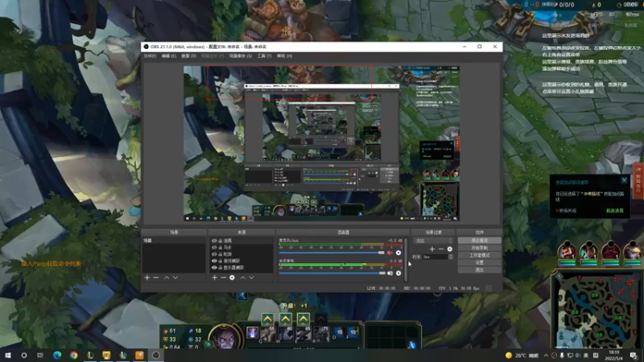Open the 编辑(E) menu
The image size is (644, 362).
point(169,56)
